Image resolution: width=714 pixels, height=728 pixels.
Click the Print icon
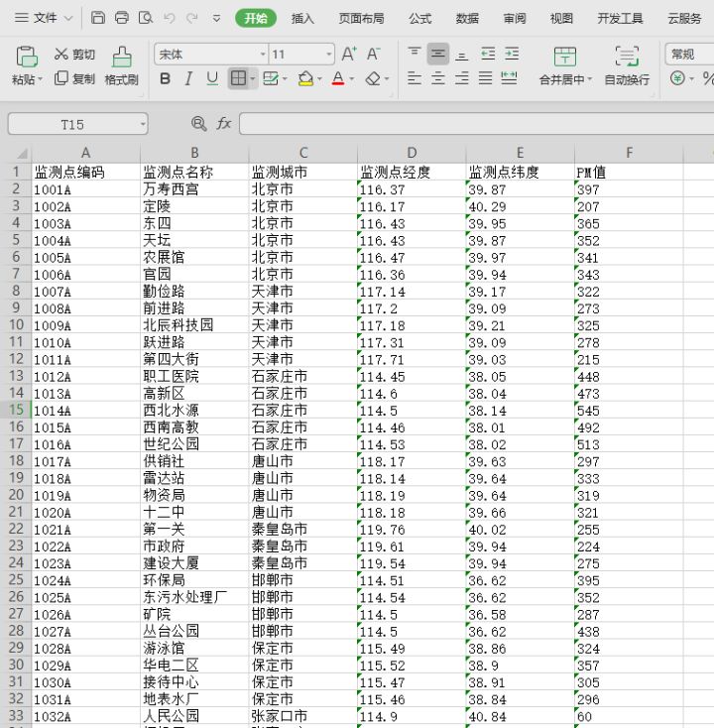coord(122,18)
